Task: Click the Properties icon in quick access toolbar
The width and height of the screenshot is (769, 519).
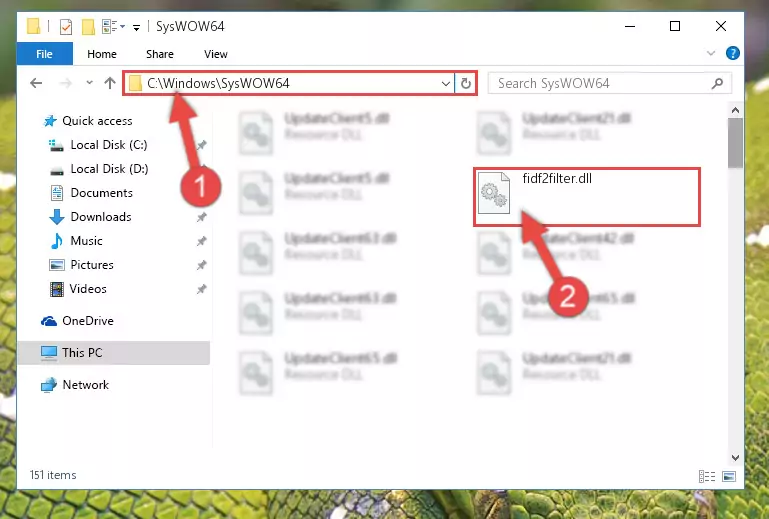Action: (66, 26)
